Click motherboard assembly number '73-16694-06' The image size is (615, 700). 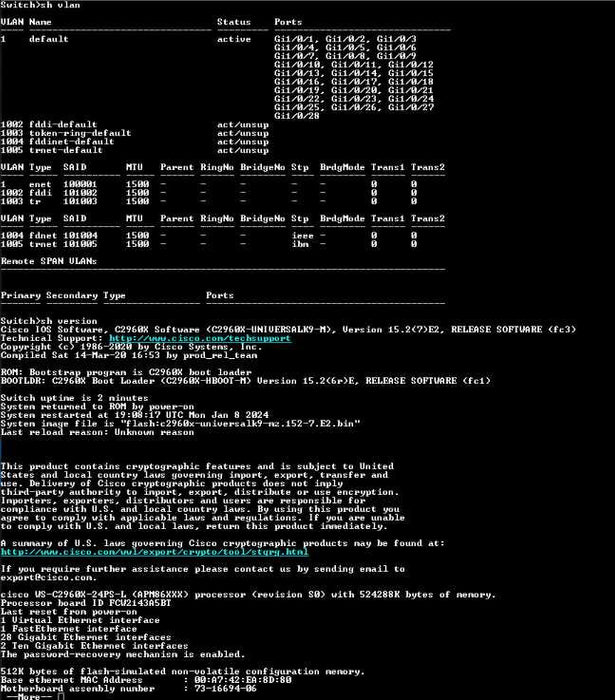[x=226, y=689]
